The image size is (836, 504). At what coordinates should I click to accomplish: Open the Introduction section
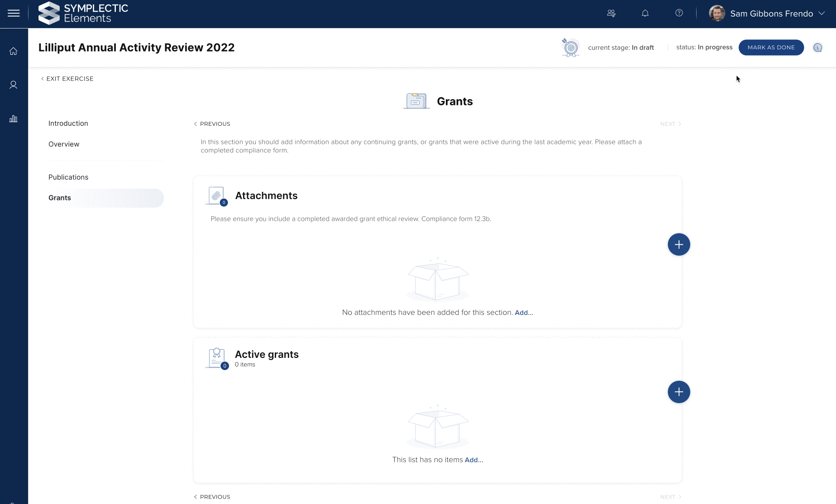68,124
